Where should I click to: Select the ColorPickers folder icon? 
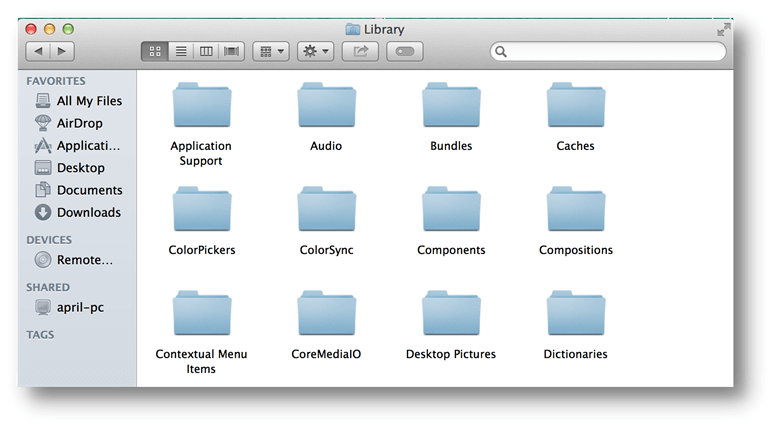pyautogui.click(x=202, y=209)
